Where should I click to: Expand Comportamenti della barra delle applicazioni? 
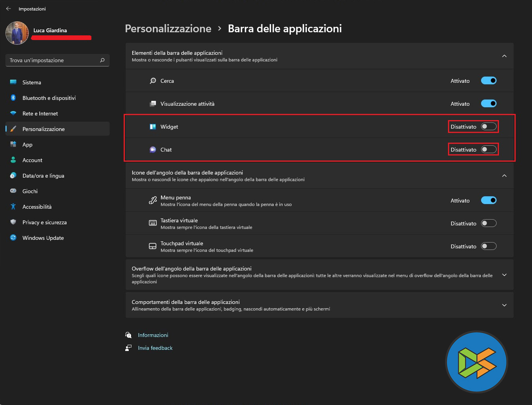pos(504,305)
